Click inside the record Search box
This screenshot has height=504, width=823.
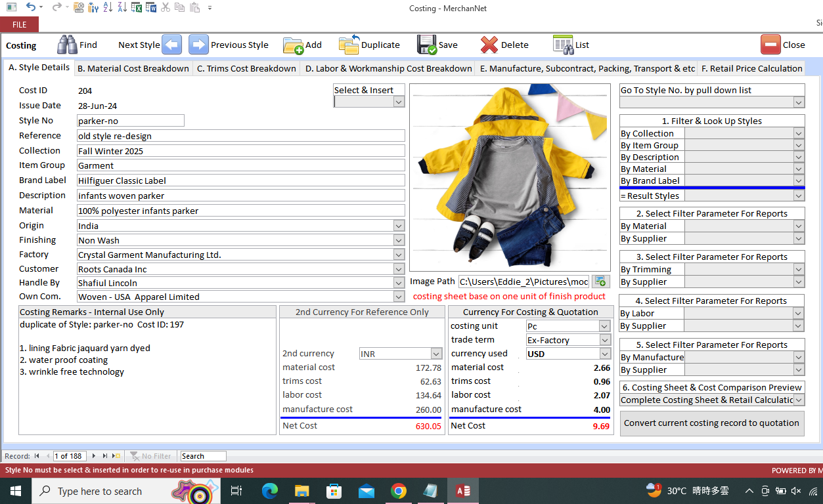[202, 455]
